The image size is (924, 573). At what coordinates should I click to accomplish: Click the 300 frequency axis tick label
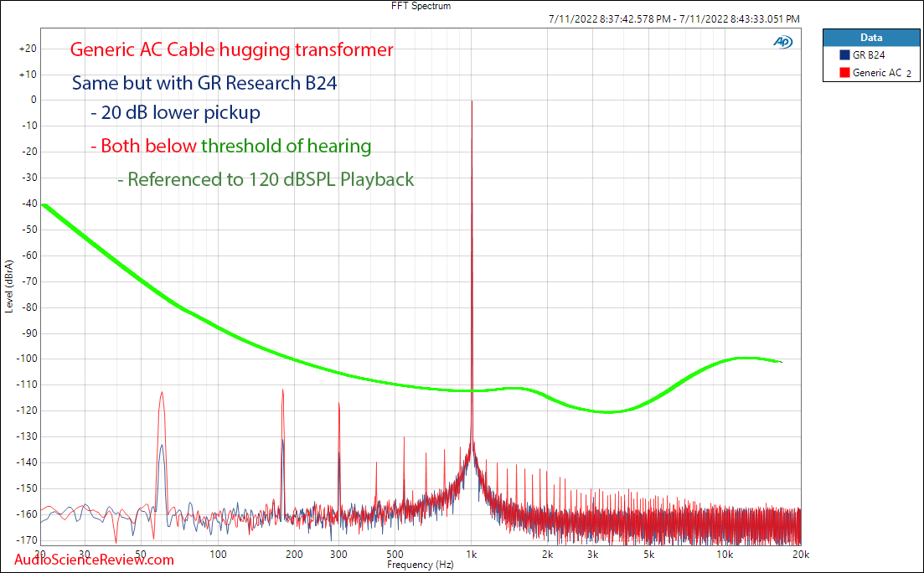coord(338,554)
